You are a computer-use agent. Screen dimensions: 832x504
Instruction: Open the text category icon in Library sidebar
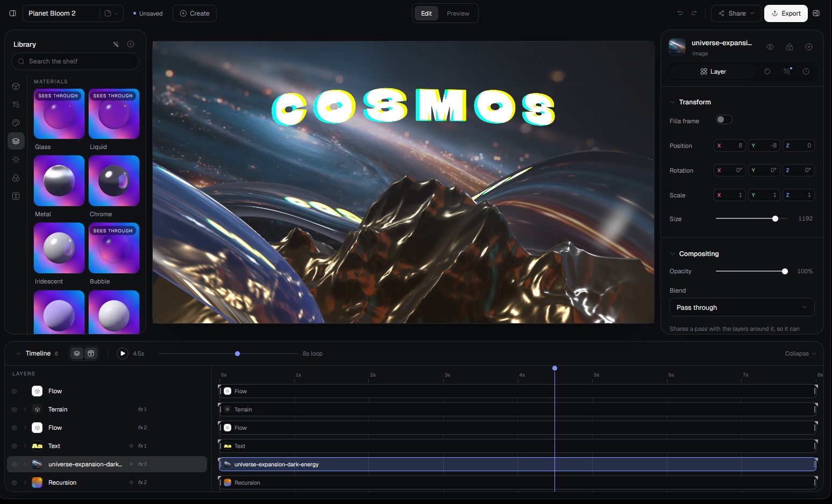pyautogui.click(x=16, y=196)
